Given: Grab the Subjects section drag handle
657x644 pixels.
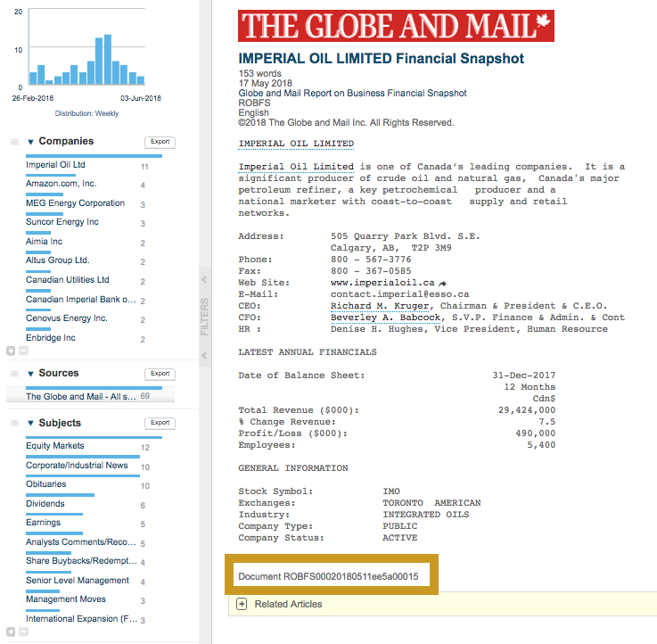Looking at the screenshot, I should tap(14, 423).
